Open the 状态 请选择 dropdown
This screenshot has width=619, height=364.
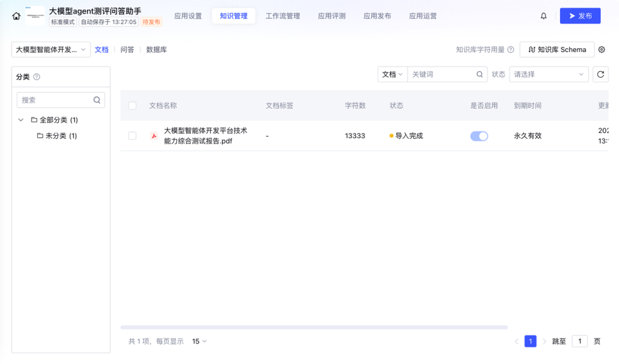pyautogui.click(x=549, y=74)
